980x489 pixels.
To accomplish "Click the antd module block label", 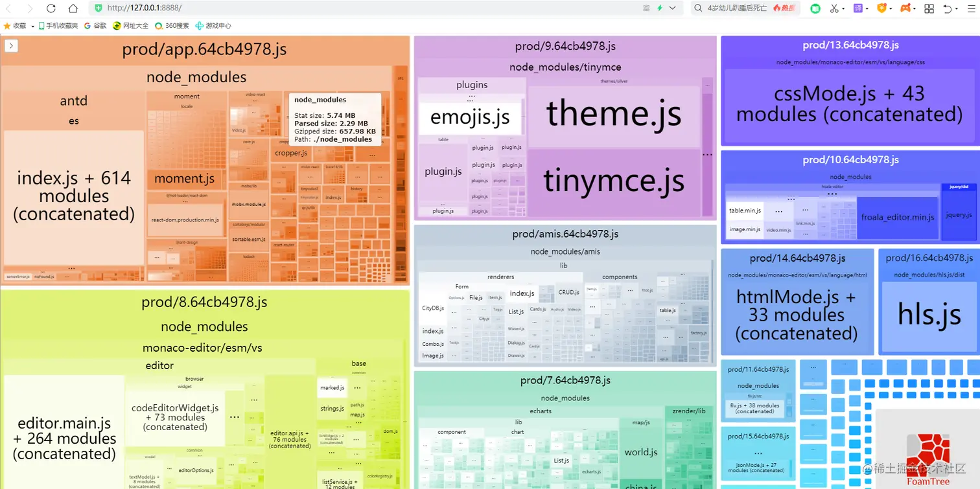I will 73,100.
